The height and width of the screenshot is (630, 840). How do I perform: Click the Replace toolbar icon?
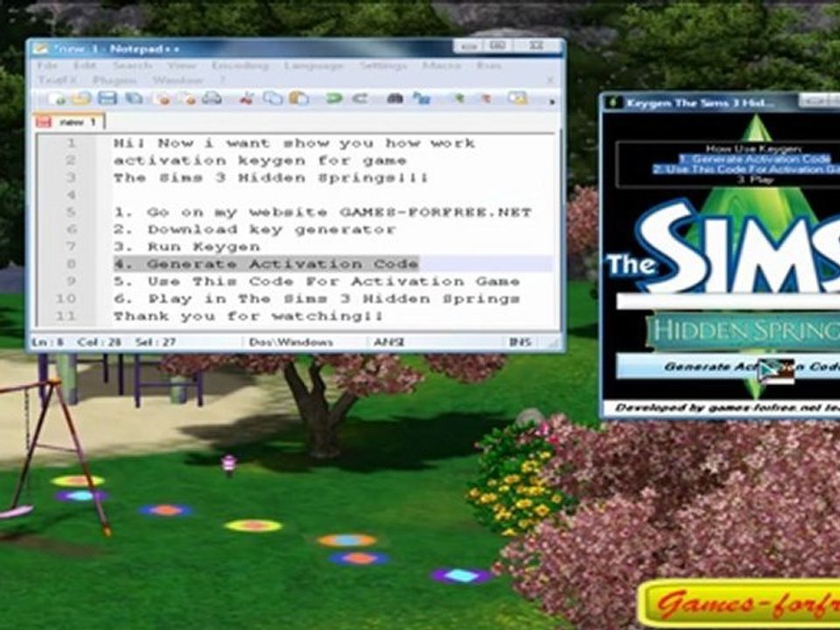[422, 99]
